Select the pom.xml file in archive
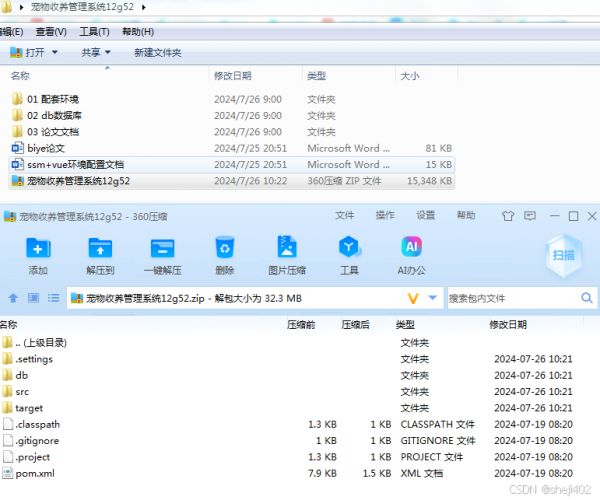The width and height of the screenshot is (600, 500). pos(34,472)
